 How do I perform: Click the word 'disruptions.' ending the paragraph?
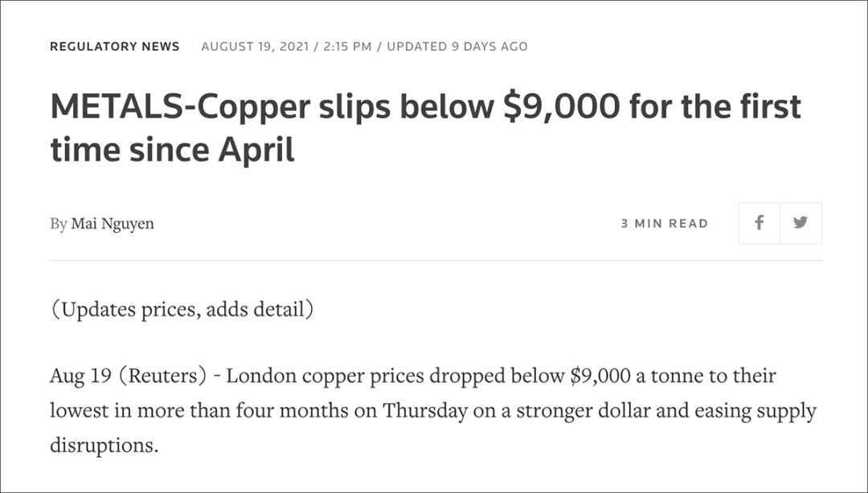click(x=104, y=445)
